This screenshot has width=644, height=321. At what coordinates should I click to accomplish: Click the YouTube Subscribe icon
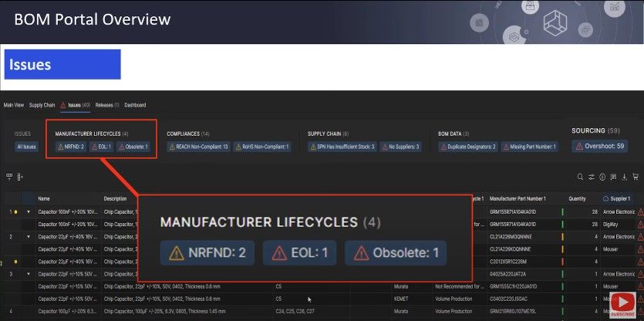tap(622, 302)
